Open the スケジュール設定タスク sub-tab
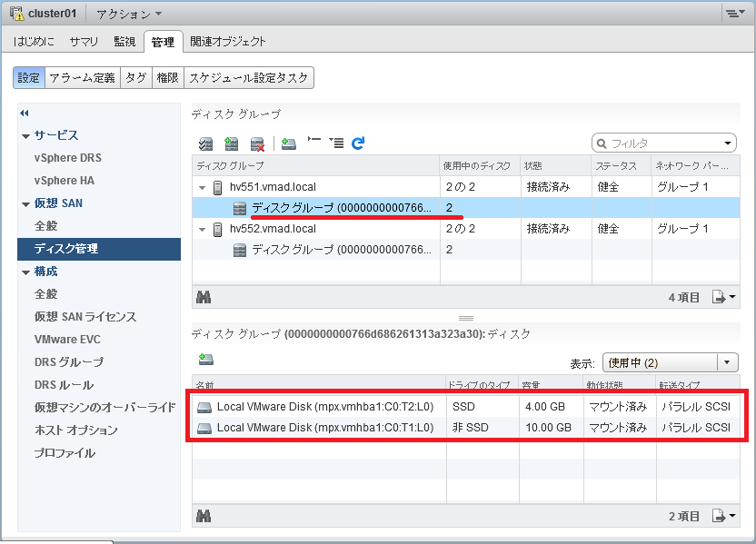This screenshot has width=756, height=544. pyautogui.click(x=249, y=77)
